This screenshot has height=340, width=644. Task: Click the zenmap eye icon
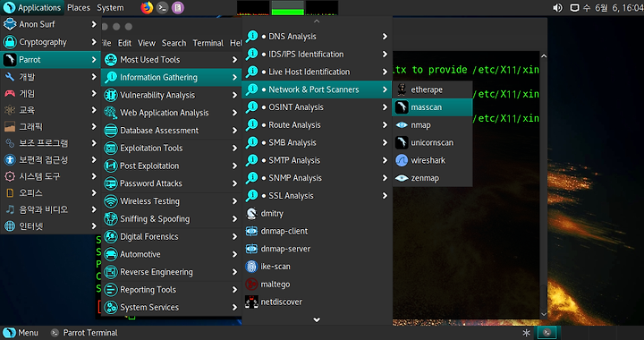tap(402, 178)
